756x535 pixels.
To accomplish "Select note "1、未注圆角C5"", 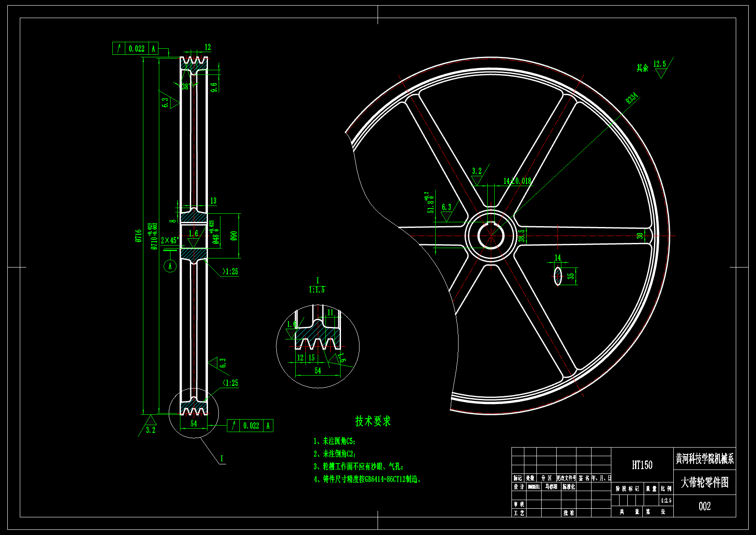I will click(x=334, y=441).
